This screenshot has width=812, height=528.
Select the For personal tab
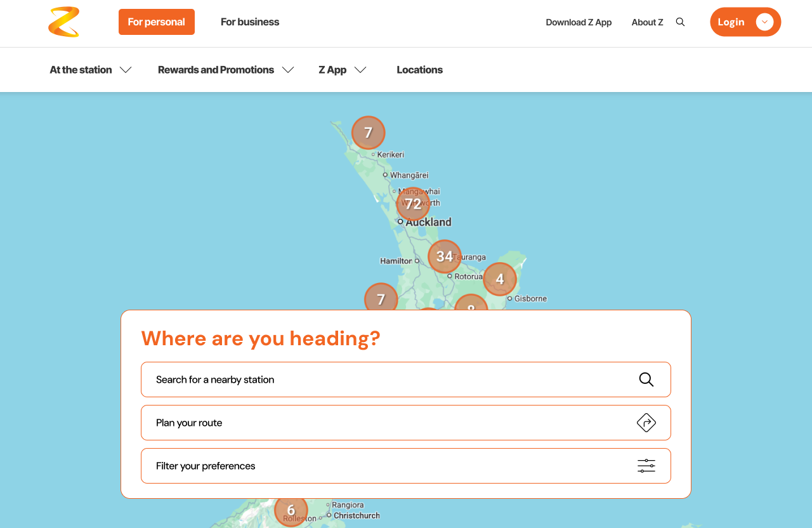157,22
